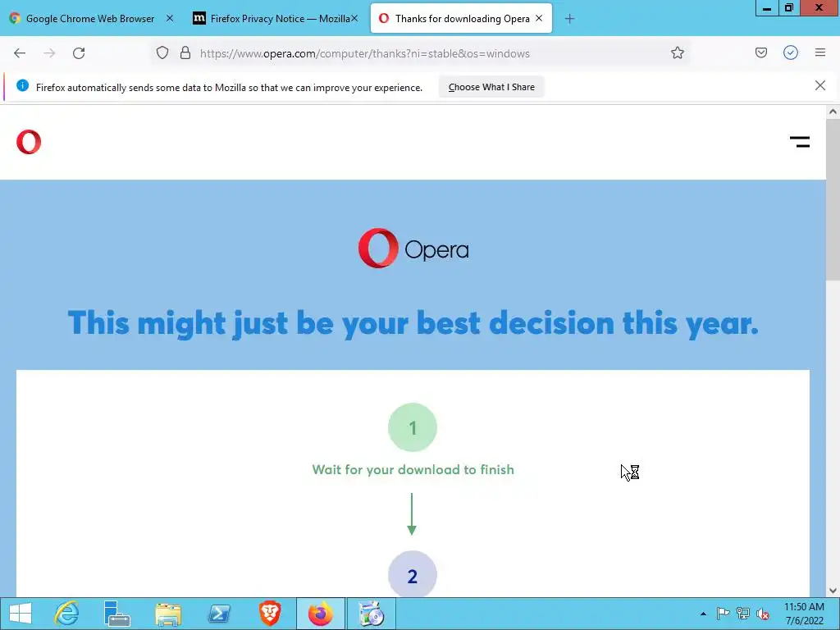Dismiss the Firefox data notification bar

pyautogui.click(x=820, y=85)
